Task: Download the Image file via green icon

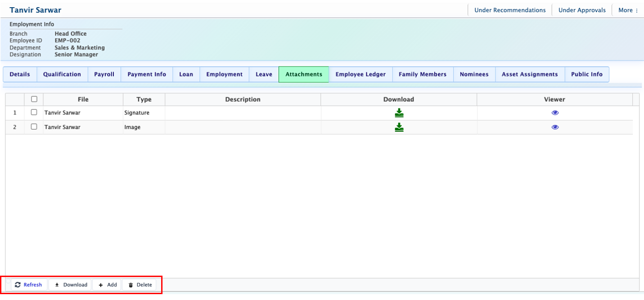Action: tap(399, 127)
